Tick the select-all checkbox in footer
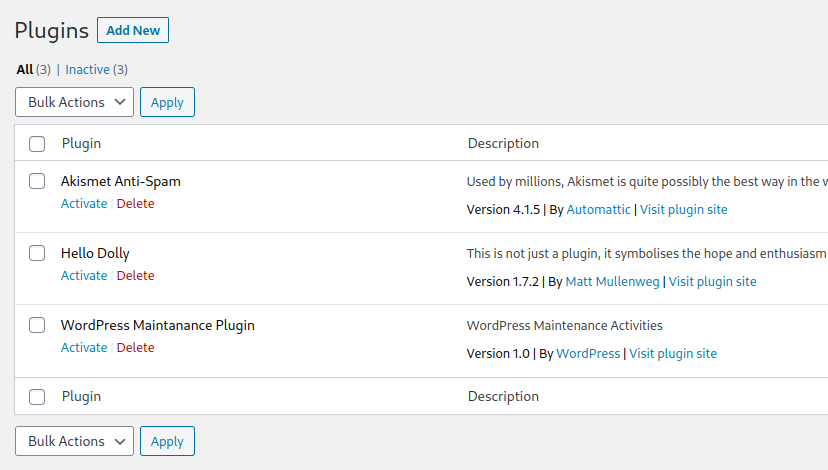 [37, 397]
